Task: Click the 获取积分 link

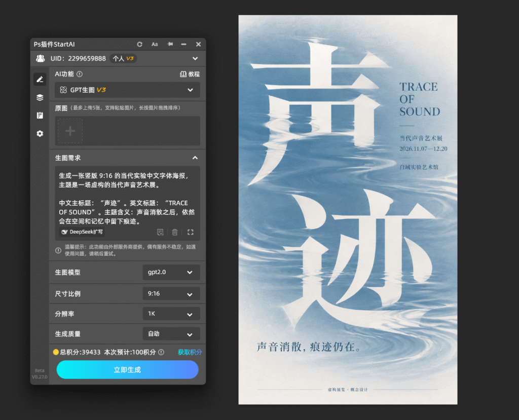Action: point(190,352)
